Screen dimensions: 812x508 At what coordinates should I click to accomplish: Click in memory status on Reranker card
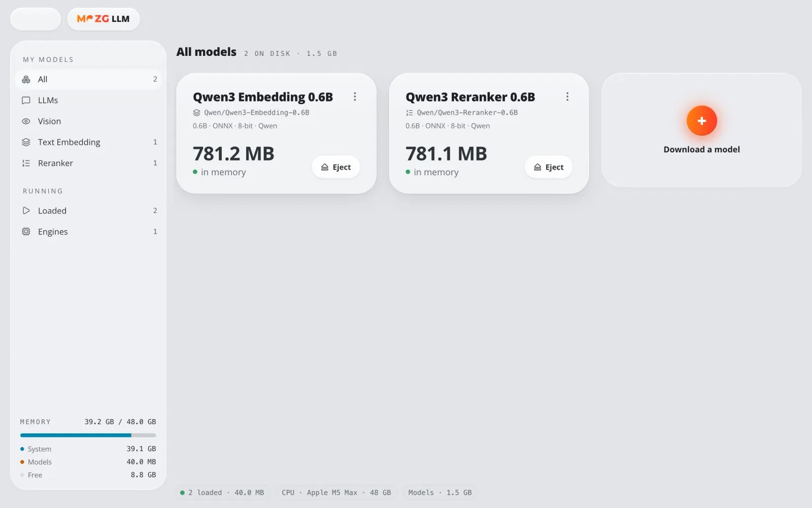[x=432, y=172]
